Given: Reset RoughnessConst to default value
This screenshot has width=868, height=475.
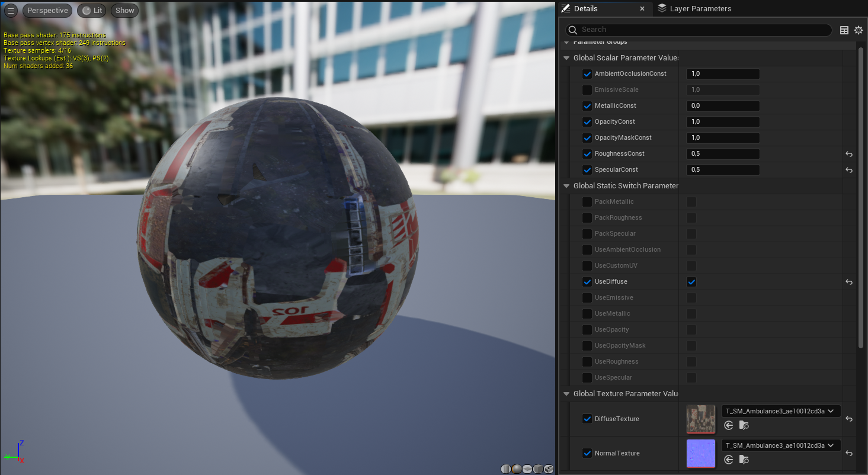Looking at the screenshot, I should tap(848, 153).
